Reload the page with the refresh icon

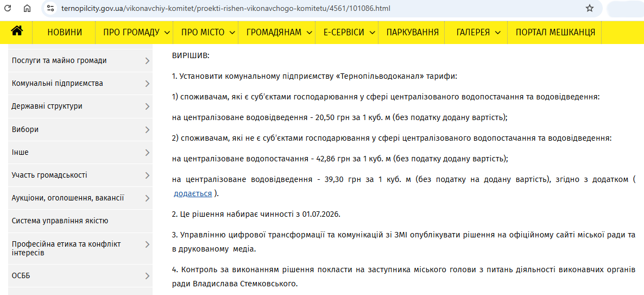8,8
